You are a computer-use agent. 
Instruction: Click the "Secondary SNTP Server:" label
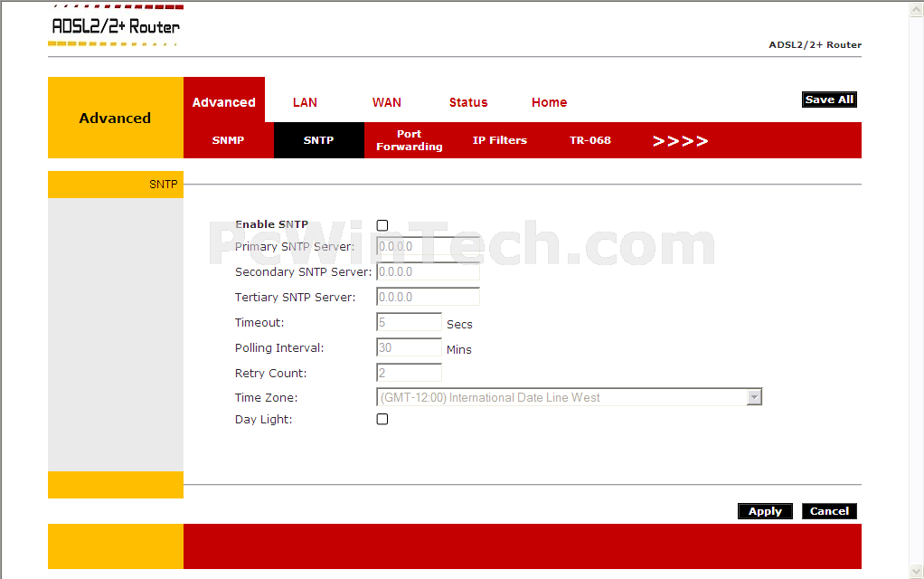(x=303, y=272)
